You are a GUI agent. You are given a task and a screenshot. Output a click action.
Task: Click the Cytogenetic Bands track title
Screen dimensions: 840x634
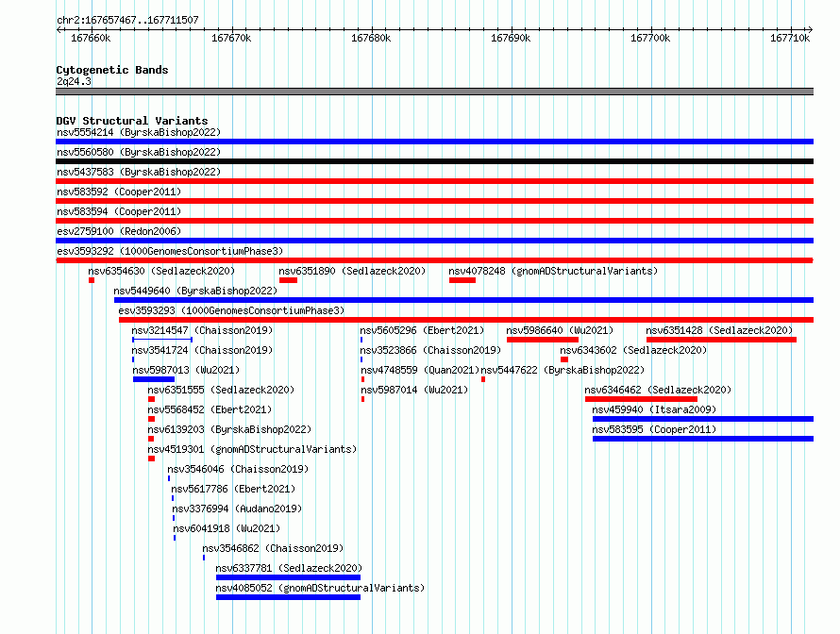click(112, 70)
